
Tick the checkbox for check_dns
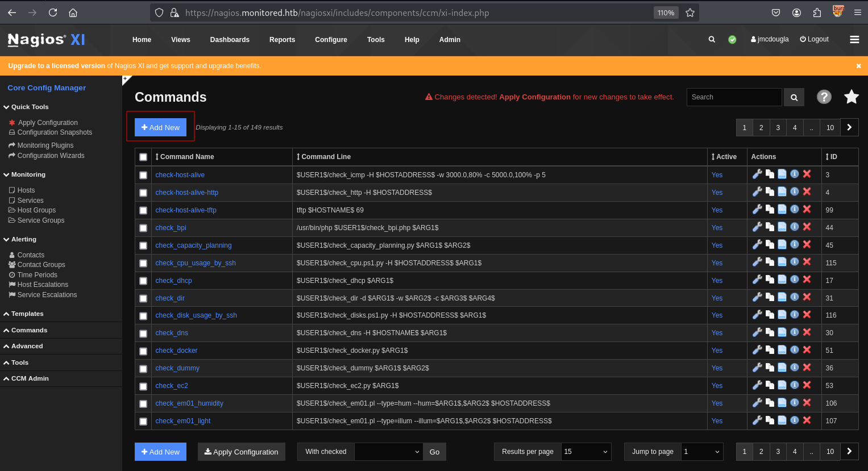pyautogui.click(x=143, y=333)
